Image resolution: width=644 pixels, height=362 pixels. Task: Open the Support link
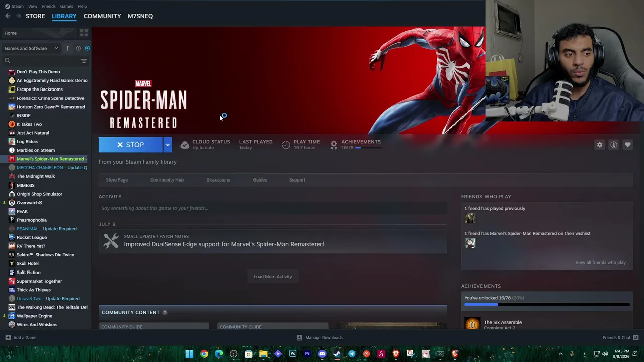pyautogui.click(x=297, y=180)
